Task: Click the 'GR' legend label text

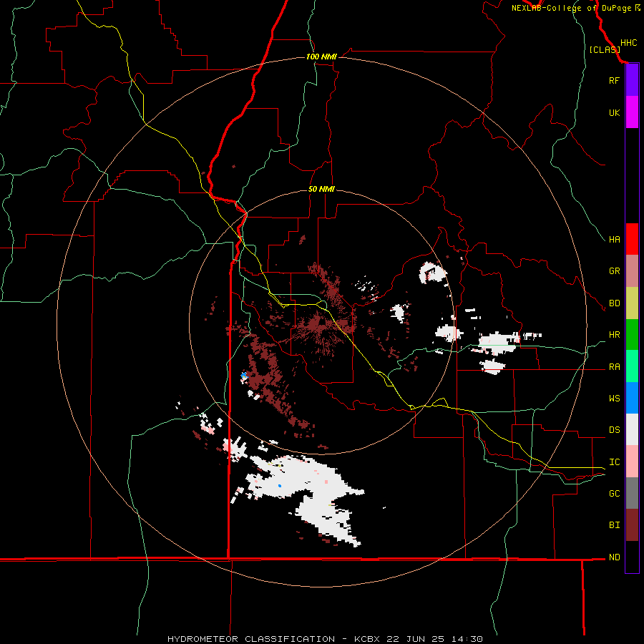Action: 614,271
